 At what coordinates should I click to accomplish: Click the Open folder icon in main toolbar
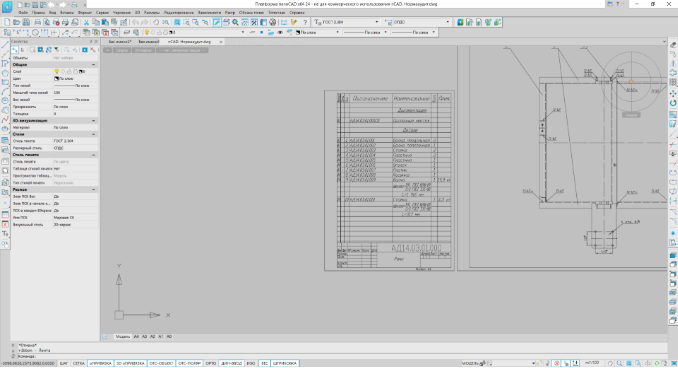click(x=16, y=22)
